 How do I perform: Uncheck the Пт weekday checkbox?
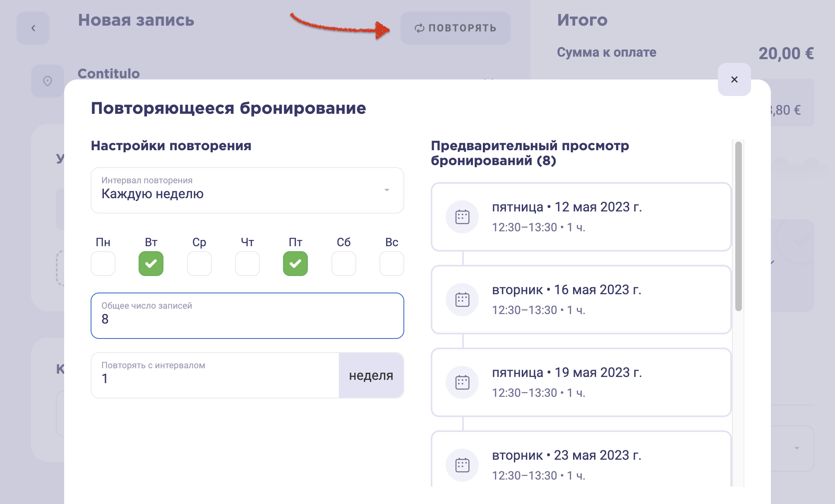pyautogui.click(x=295, y=264)
